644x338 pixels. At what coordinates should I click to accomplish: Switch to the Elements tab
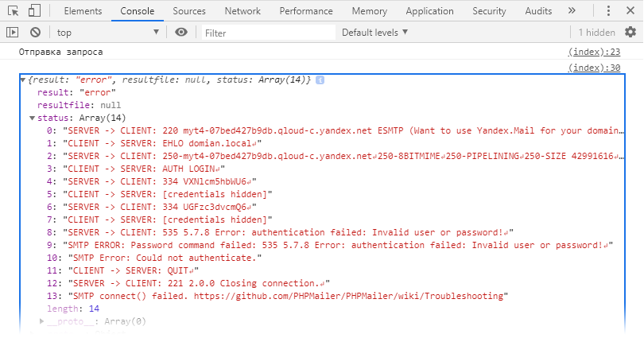pyautogui.click(x=82, y=11)
